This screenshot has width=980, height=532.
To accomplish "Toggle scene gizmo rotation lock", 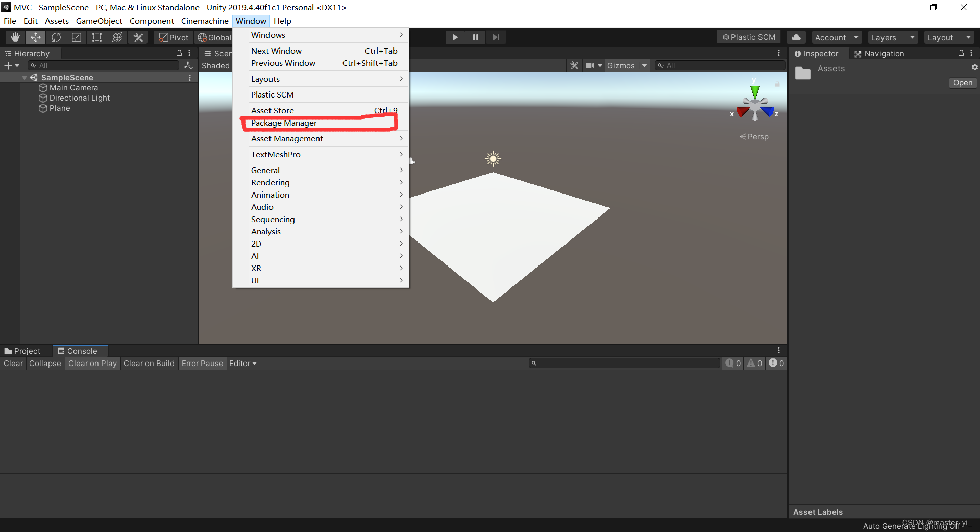I will tap(777, 84).
